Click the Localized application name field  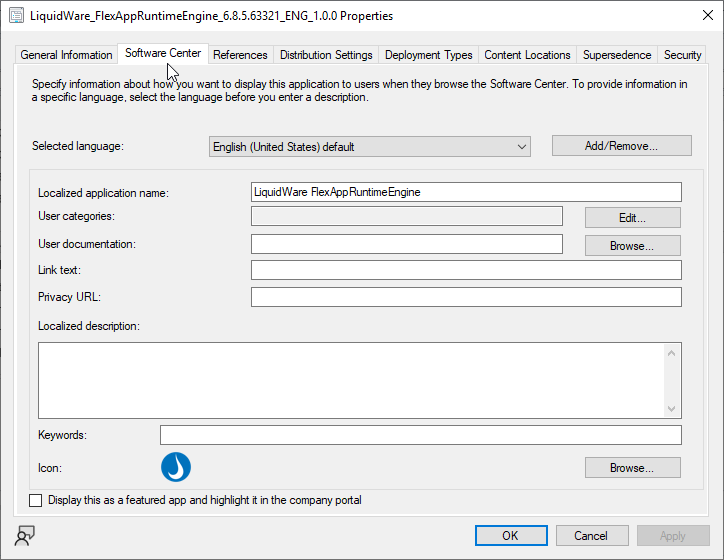(466, 192)
